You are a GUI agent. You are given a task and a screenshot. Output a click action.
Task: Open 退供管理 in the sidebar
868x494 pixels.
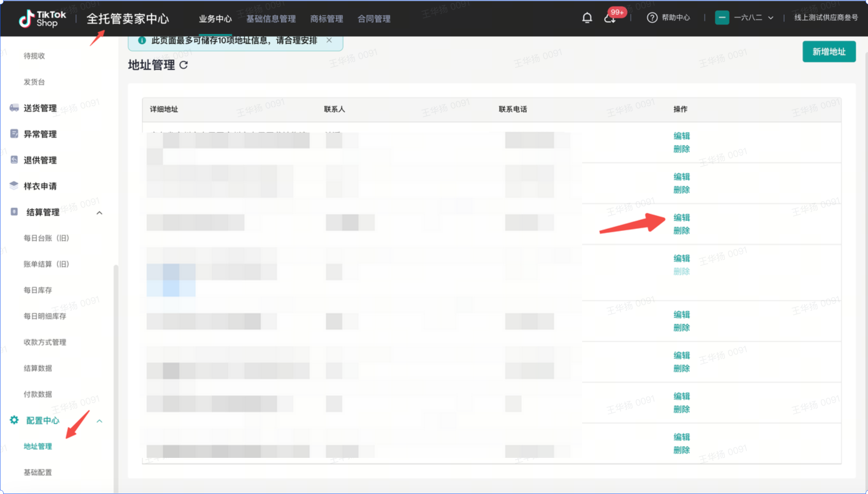click(40, 160)
